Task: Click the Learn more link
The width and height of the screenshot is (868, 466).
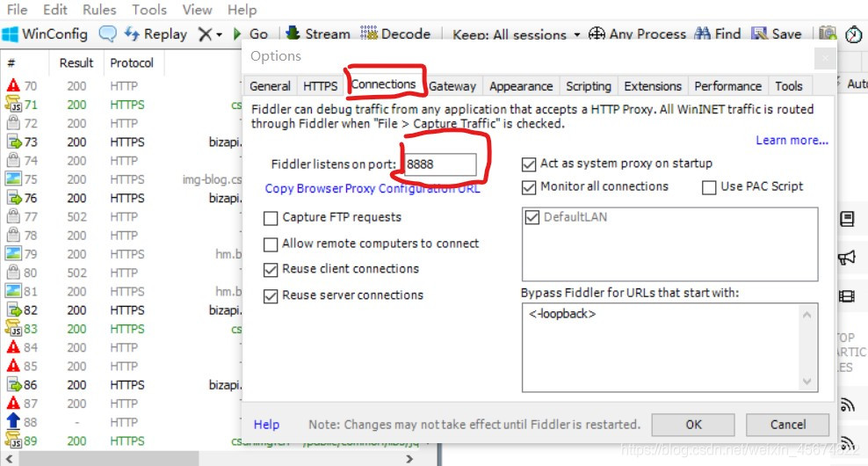Action: [792, 140]
